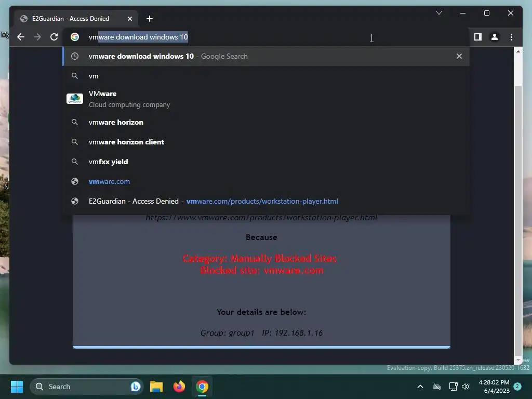This screenshot has height=399, width=532.
Task: Click the VMware logo thumbnail in suggestions
Action: point(75,99)
